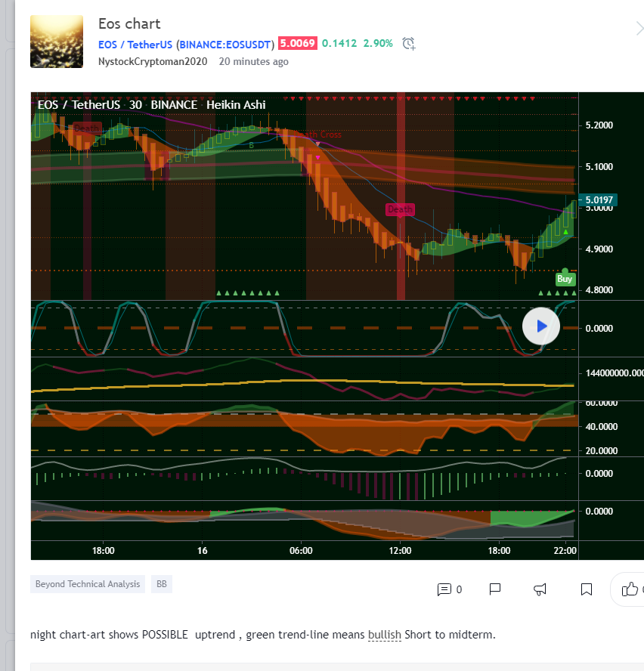
Task: Click the red 5.0069 price badge
Action: tap(297, 44)
